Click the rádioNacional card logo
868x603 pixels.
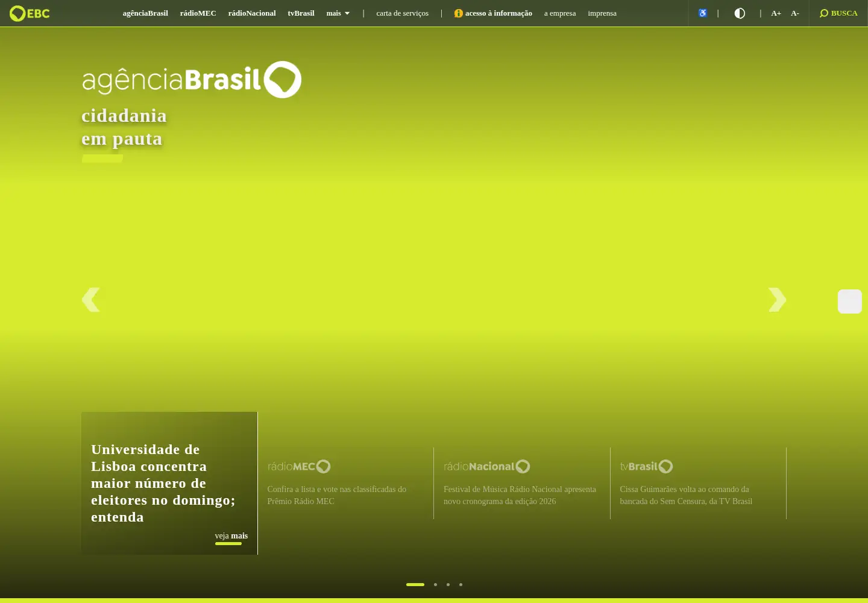[487, 466]
